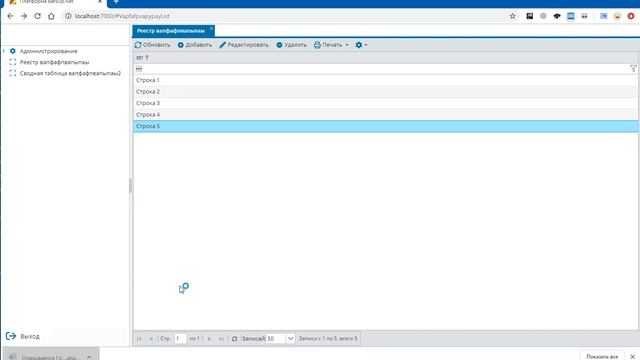Click the Редактировать edit button
640x360 pixels.
click(244, 45)
